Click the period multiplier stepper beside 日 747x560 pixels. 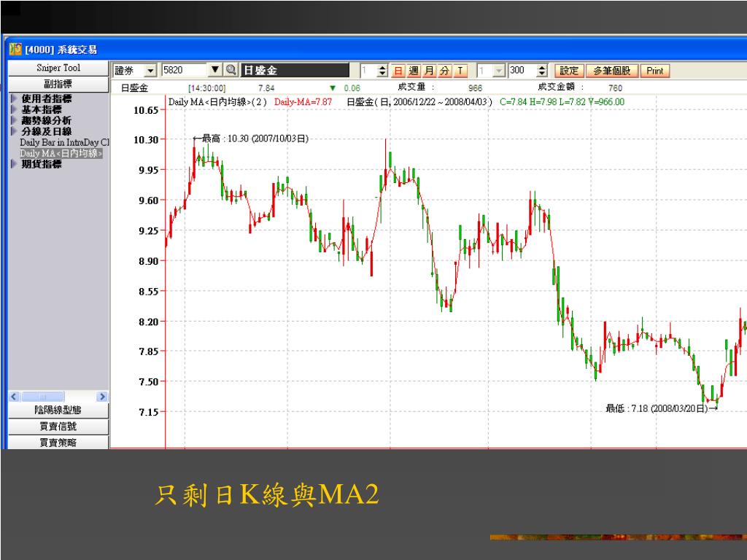click(382, 71)
